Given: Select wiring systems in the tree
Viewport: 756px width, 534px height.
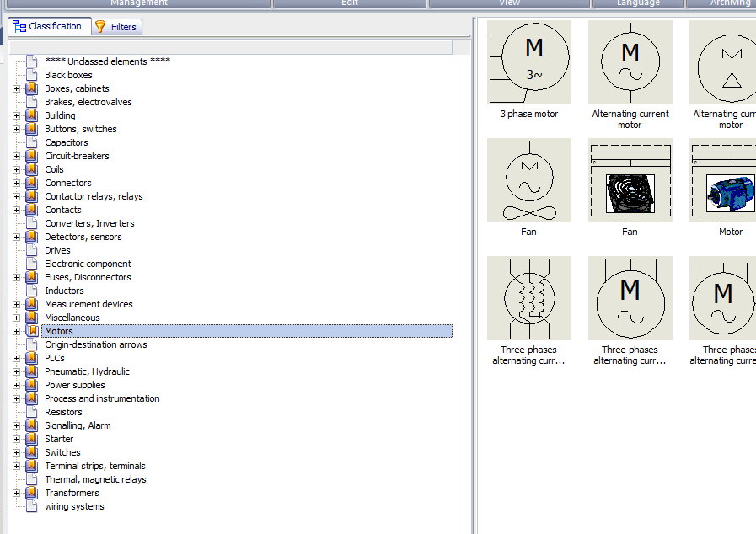Looking at the screenshot, I should click(x=74, y=506).
